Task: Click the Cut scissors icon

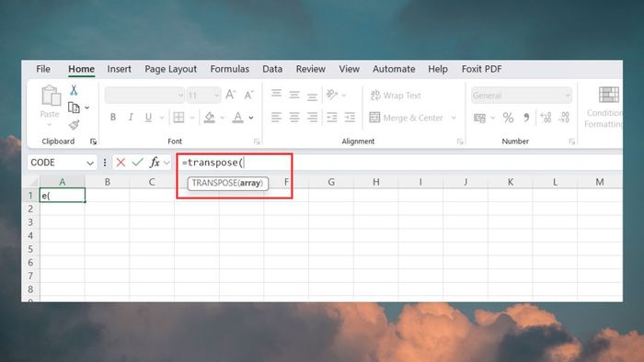Action: (74, 90)
